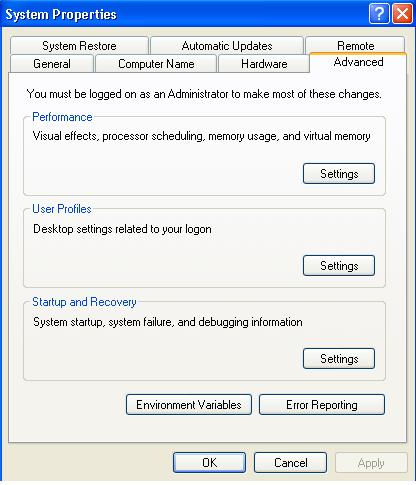Click the Environment Variables button

click(189, 405)
